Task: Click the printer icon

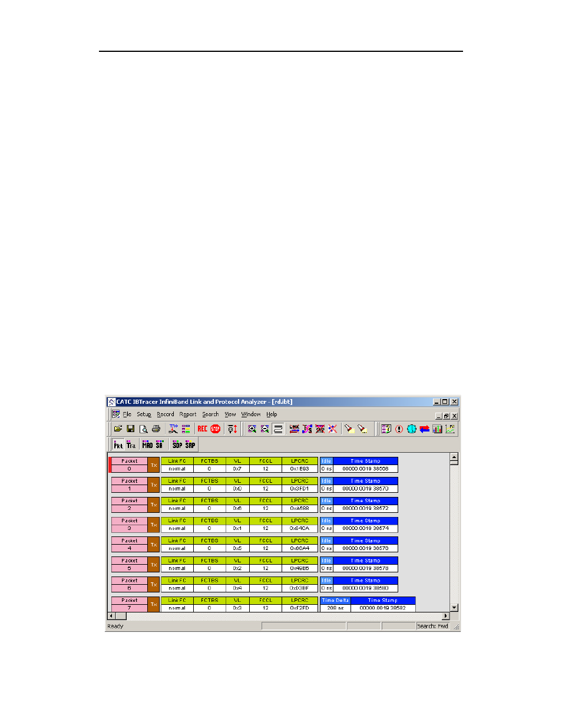Action: (156, 429)
